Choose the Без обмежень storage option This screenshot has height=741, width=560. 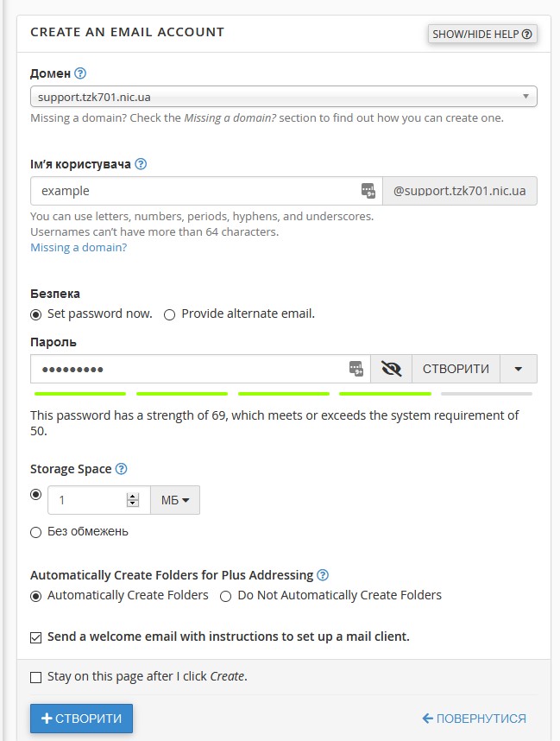click(x=36, y=533)
